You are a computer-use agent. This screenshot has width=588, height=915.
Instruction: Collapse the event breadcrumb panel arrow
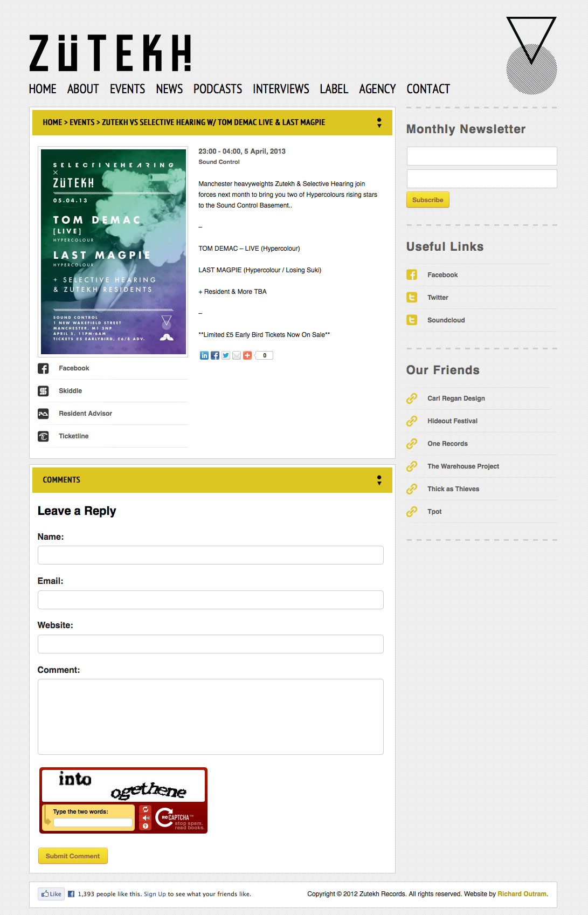(x=379, y=123)
